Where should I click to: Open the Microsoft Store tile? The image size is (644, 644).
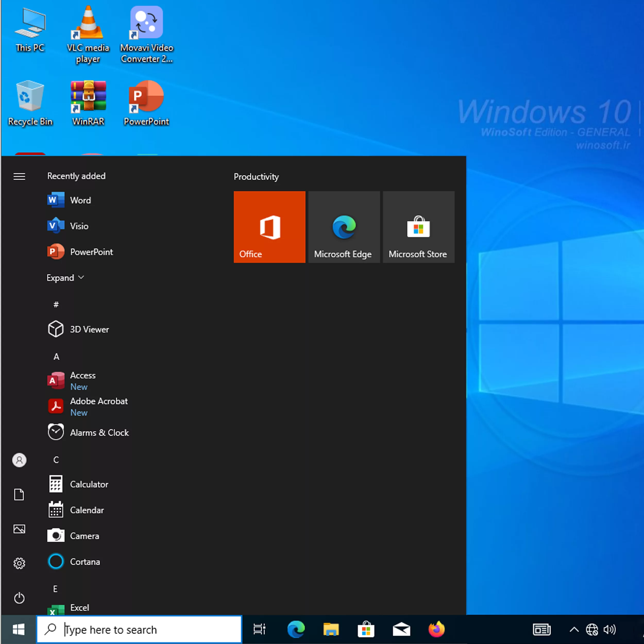pyautogui.click(x=418, y=227)
